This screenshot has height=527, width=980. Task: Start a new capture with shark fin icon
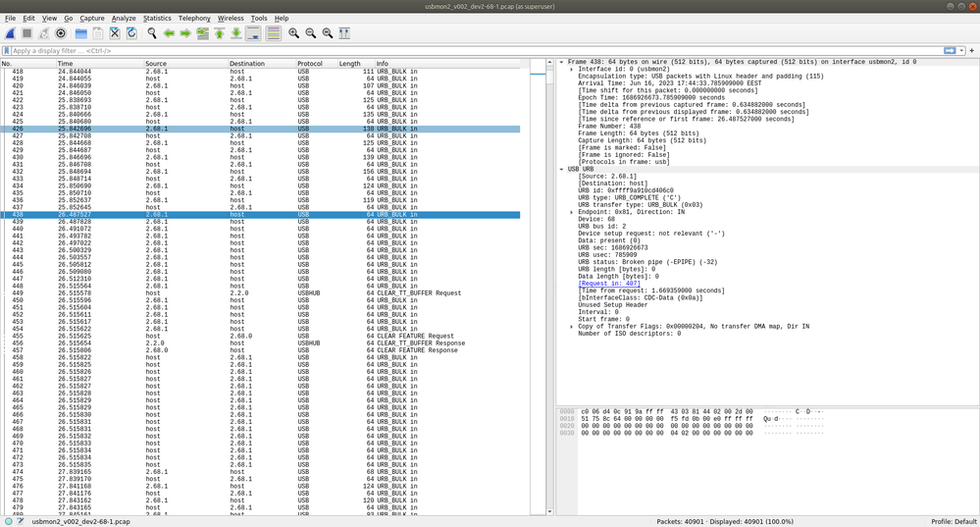(x=10, y=33)
